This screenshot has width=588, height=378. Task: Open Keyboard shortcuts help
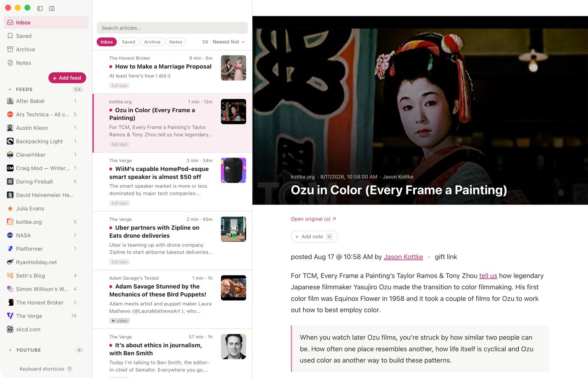point(46,369)
